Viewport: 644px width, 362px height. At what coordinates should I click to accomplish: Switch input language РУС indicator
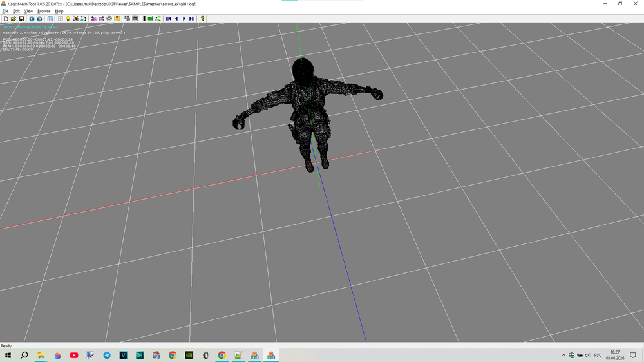[598, 356]
